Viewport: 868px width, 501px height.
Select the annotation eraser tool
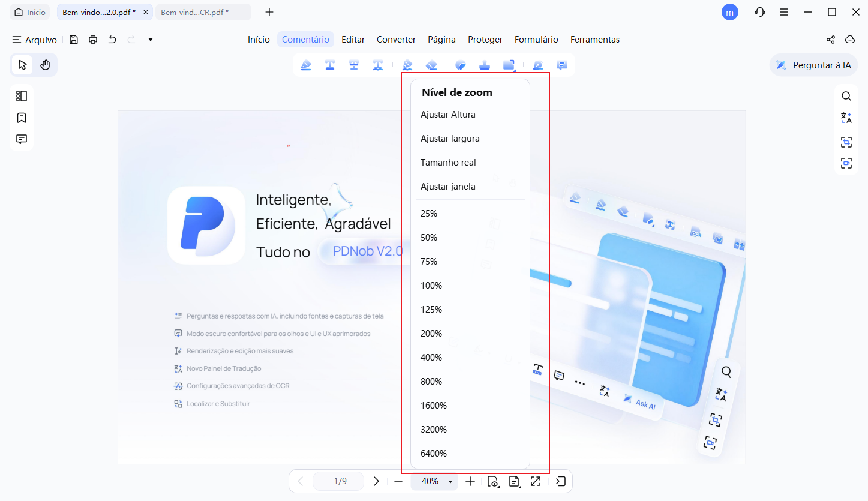432,65
